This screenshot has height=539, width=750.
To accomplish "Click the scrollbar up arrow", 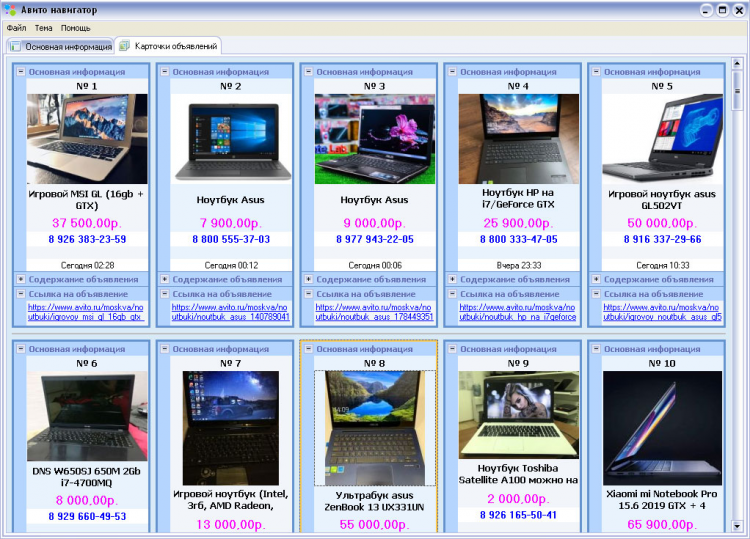I will tap(737, 64).
